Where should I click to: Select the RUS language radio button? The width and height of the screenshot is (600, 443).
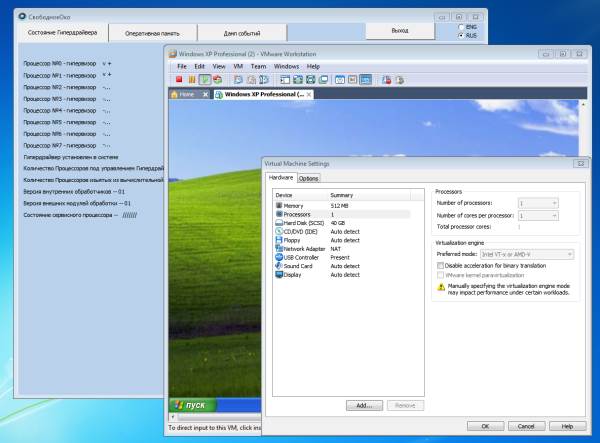(461, 35)
